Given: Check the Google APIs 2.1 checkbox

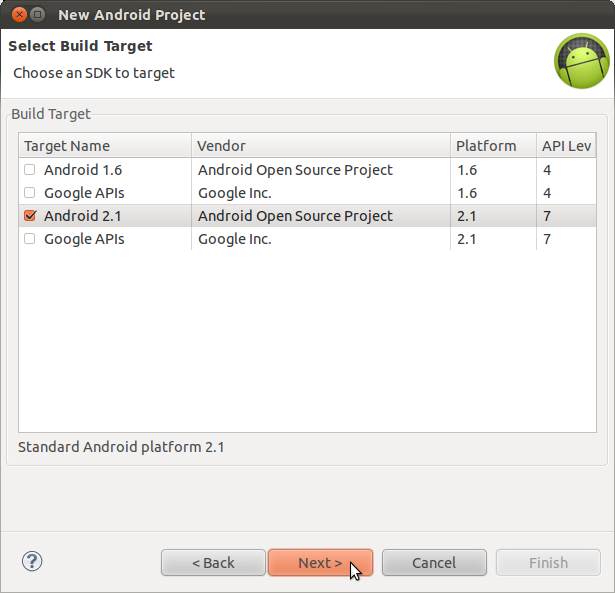Looking at the screenshot, I should (x=29, y=239).
